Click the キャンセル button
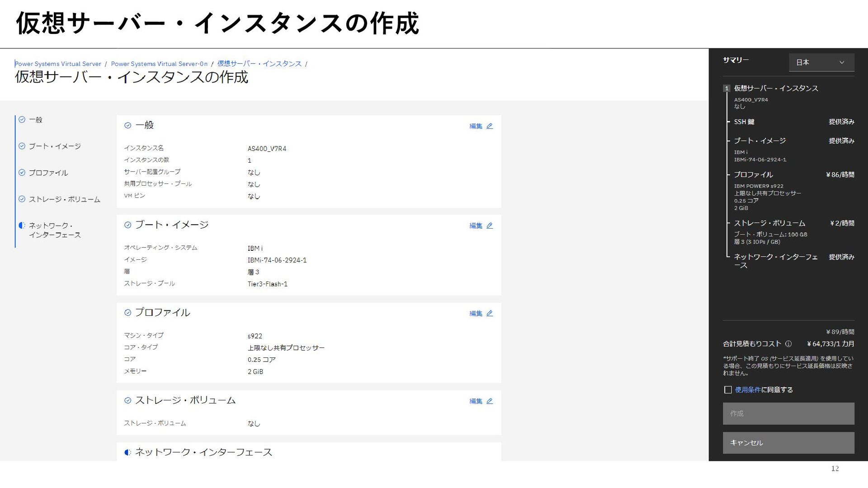The width and height of the screenshot is (868, 488). click(788, 443)
